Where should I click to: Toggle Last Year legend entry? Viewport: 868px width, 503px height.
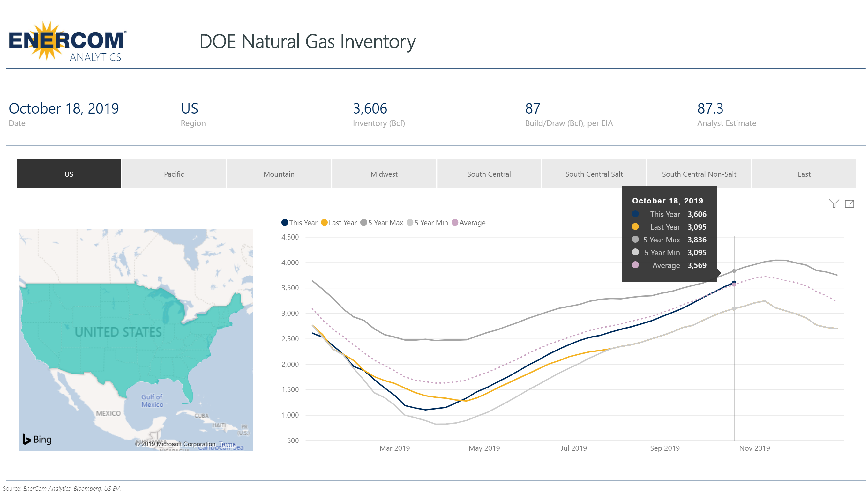(x=339, y=223)
